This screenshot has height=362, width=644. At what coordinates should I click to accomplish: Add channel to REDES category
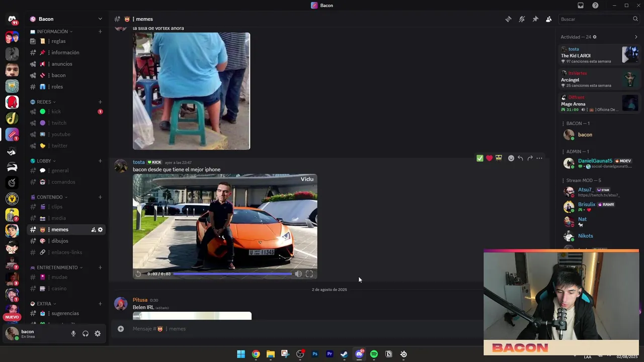(100, 102)
